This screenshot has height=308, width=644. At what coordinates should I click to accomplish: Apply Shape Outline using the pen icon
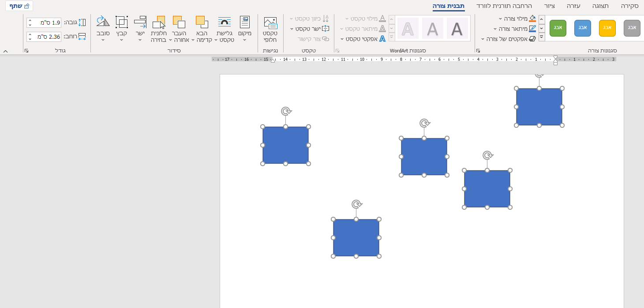pyautogui.click(x=532, y=29)
